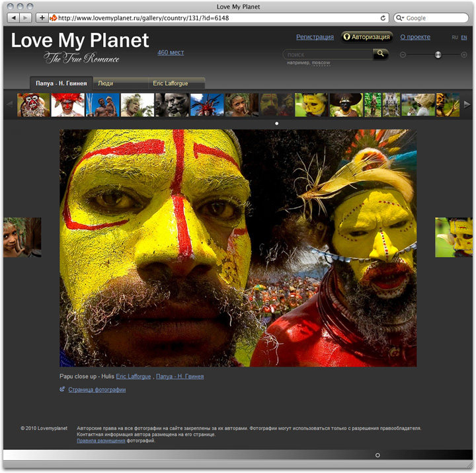Click the add bookmark plus button
The image size is (476, 473).
click(42, 18)
